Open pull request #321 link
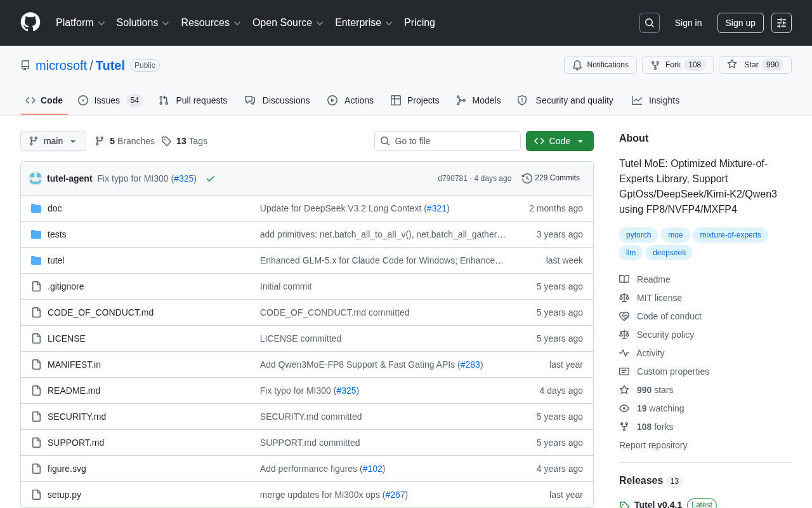Image resolution: width=812 pixels, height=508 pixels. coord(437,208)
